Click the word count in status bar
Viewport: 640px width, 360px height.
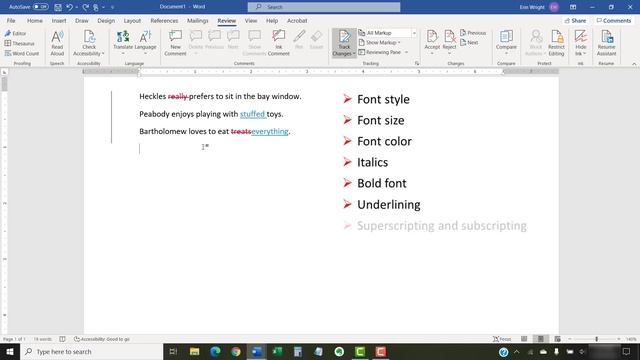click(42, 339)
